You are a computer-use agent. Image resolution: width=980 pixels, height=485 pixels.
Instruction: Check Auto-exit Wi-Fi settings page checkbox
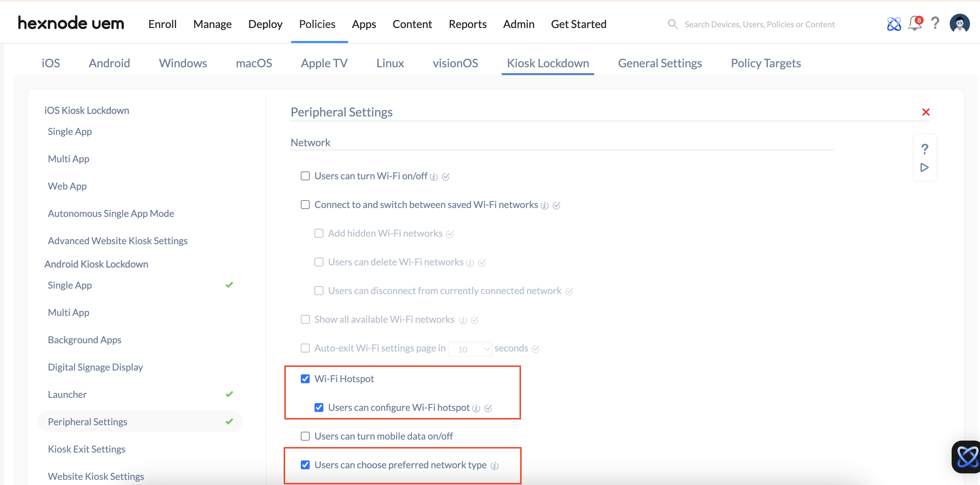305,348
